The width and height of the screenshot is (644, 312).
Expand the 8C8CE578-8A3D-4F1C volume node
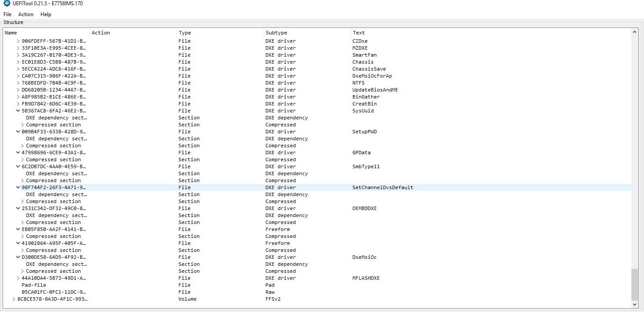[x=14, y=299]
